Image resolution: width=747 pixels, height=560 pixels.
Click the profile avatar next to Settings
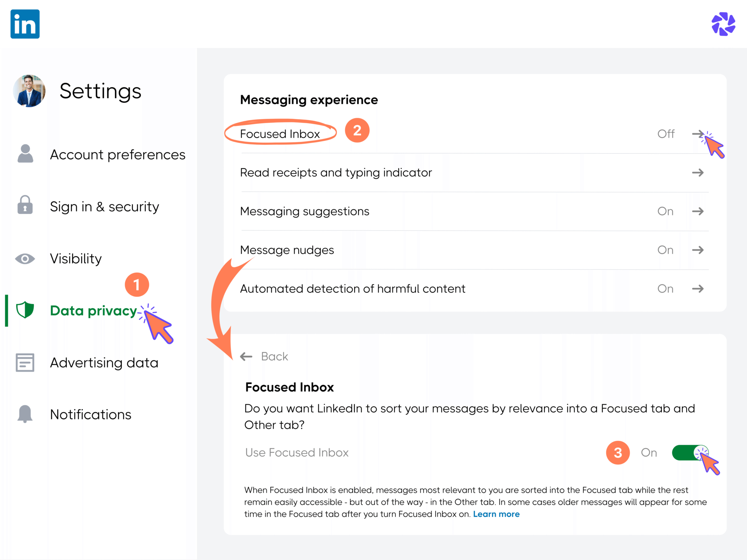point(30,91)
